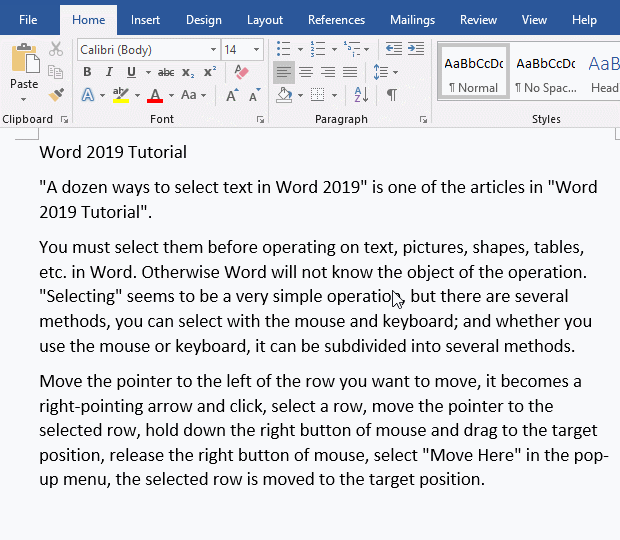Apply Text Effects A icon
This screenshot has width=620, height=540.
88,95
